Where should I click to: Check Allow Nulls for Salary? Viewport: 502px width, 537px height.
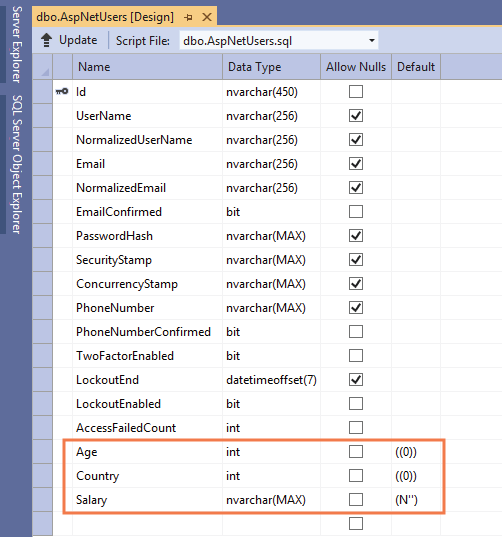coord(356,499)
